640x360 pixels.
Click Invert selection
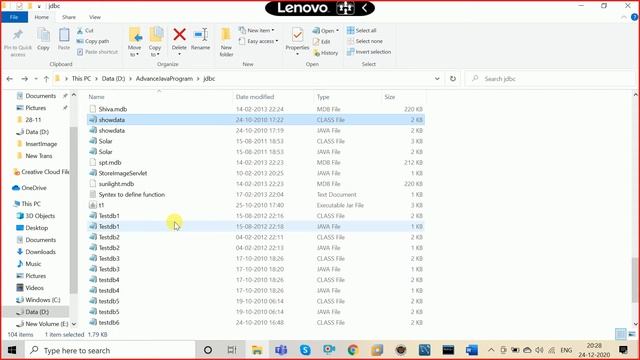(x=369, y=52)
